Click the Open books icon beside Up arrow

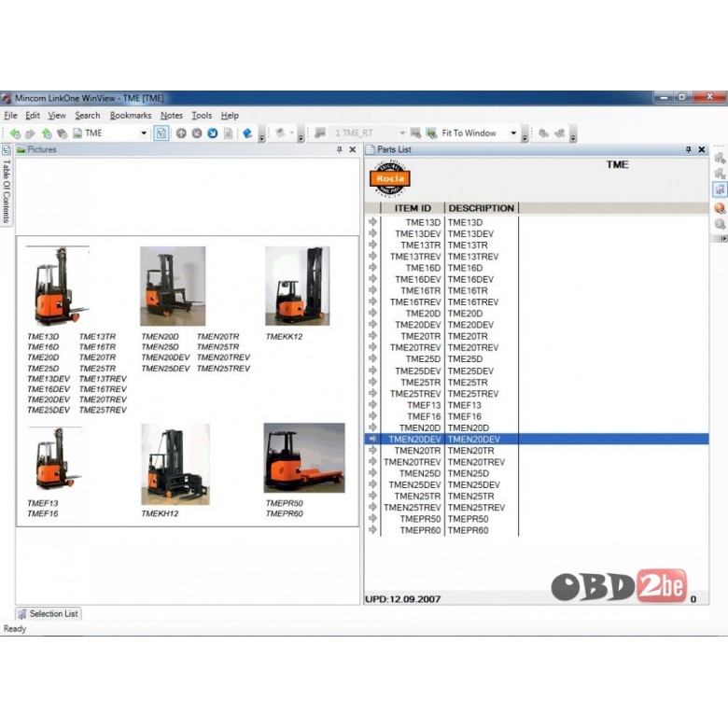pos(62,133)
